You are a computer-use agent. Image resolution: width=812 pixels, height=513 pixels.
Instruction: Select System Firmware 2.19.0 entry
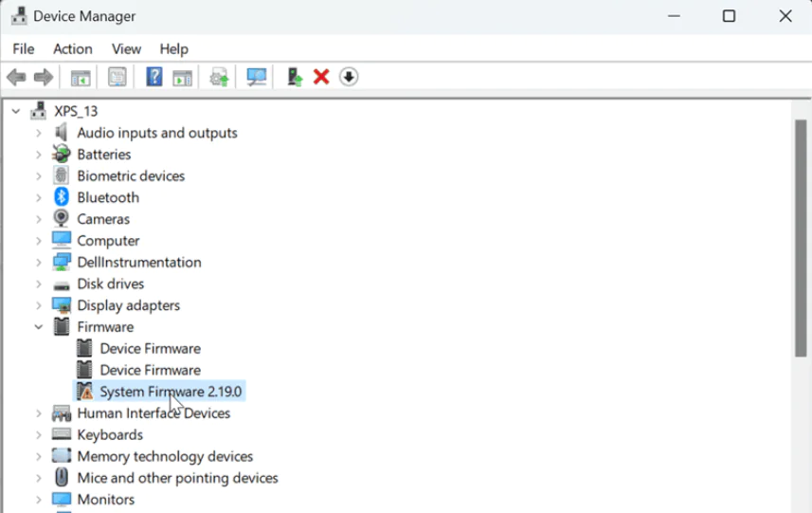point(171,392)
